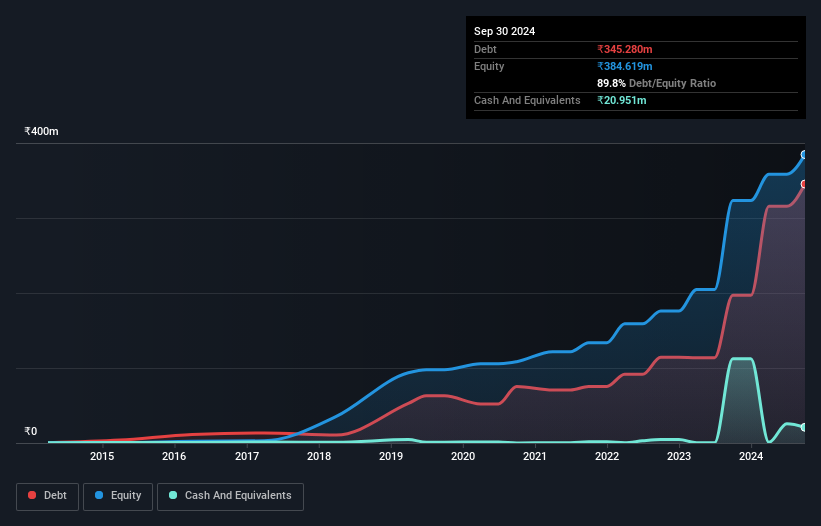Click the ₹345.280m debt value

[625, 49]
